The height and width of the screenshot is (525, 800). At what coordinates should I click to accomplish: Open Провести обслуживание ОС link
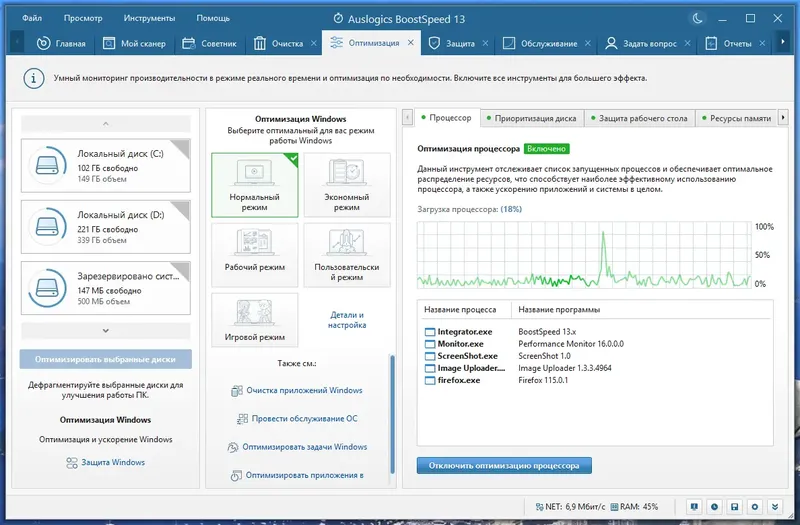[297, 418]
